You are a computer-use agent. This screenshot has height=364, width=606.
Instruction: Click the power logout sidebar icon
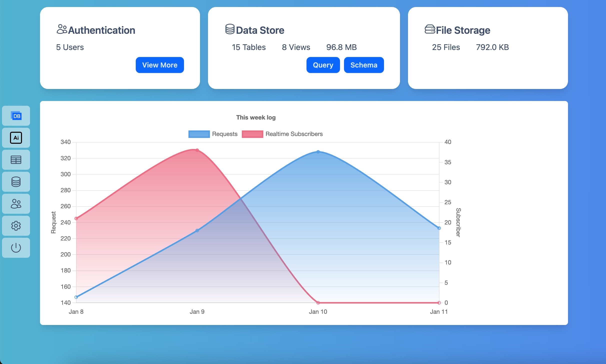click(16, 248)
